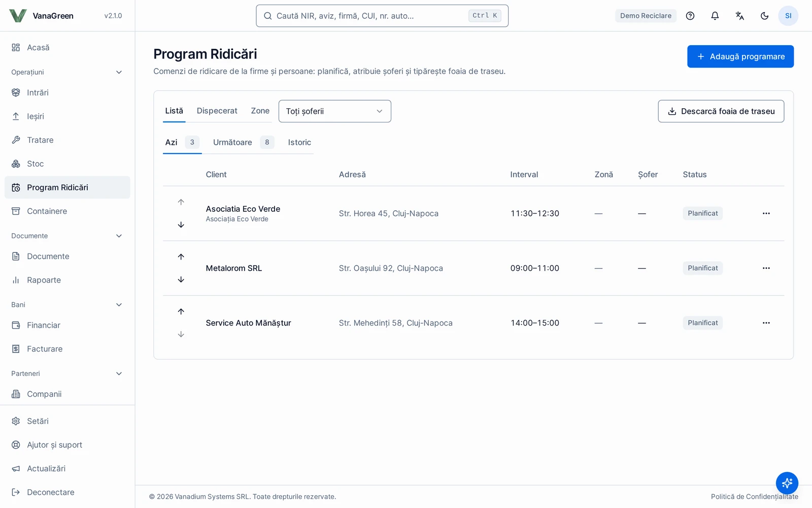Collapse the Documente section header

tap(67, 236)
